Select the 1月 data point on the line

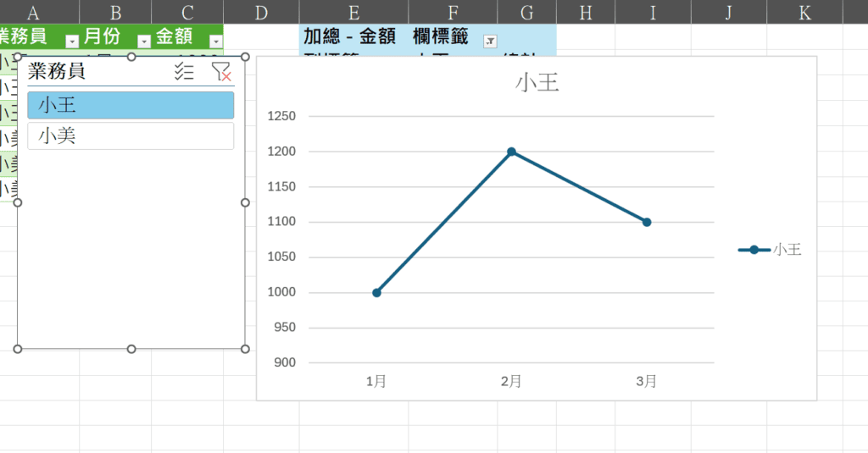click(376, 293)
